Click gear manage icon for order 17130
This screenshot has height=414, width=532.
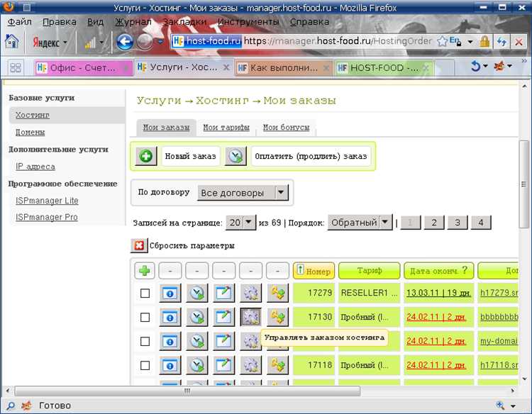tap(250, 317)
